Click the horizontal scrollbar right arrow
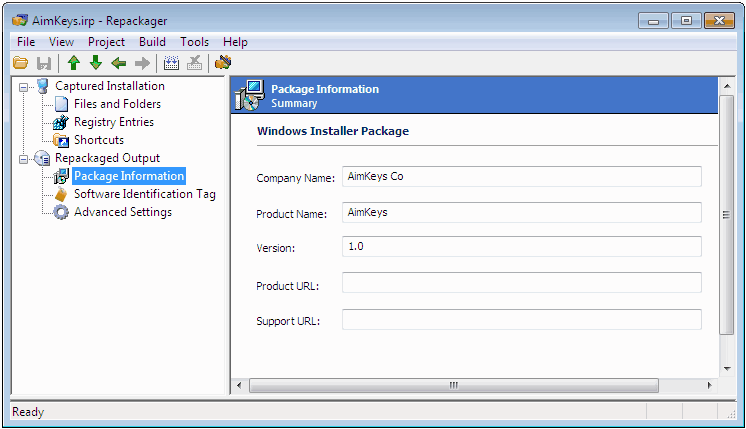This screenshot has height=429, width=746. (x=710, y=385)
